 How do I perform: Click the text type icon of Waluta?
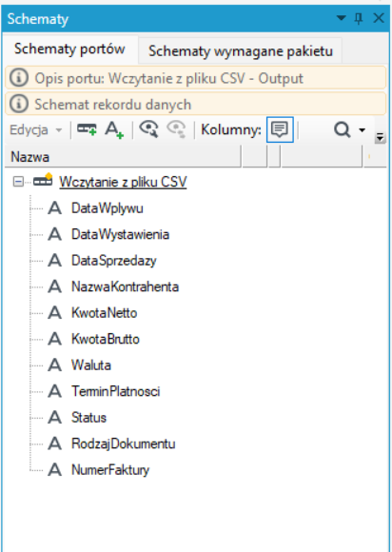(54, 365)
